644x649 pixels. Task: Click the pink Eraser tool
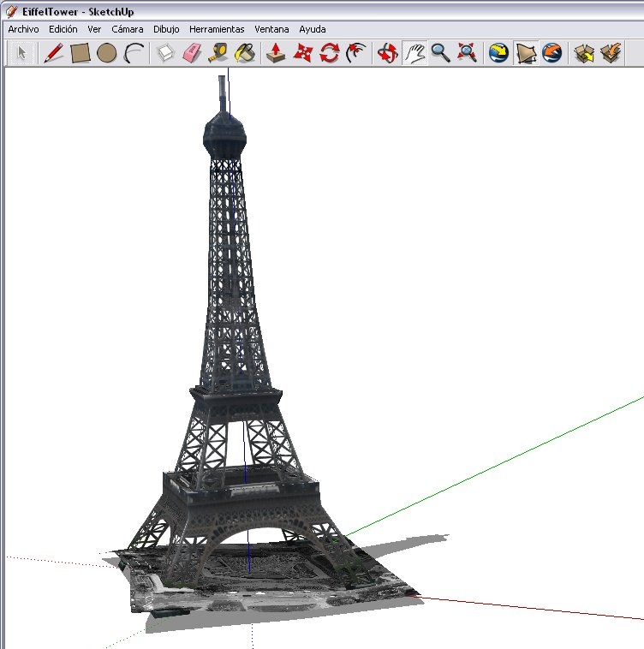191,53
